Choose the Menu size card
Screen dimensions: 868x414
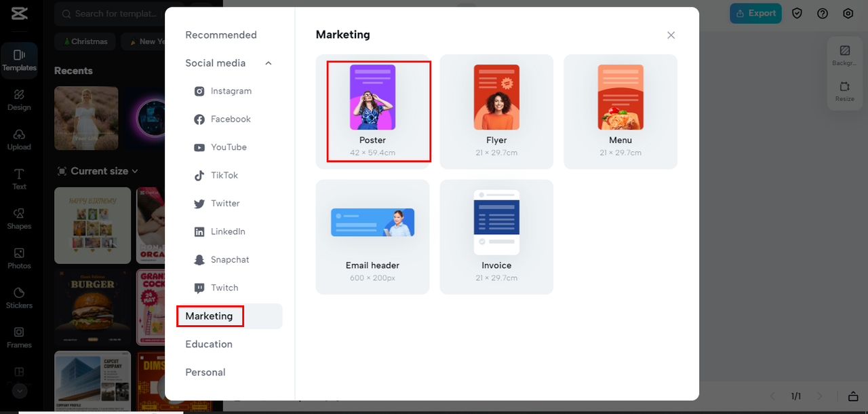coord(620,111)
